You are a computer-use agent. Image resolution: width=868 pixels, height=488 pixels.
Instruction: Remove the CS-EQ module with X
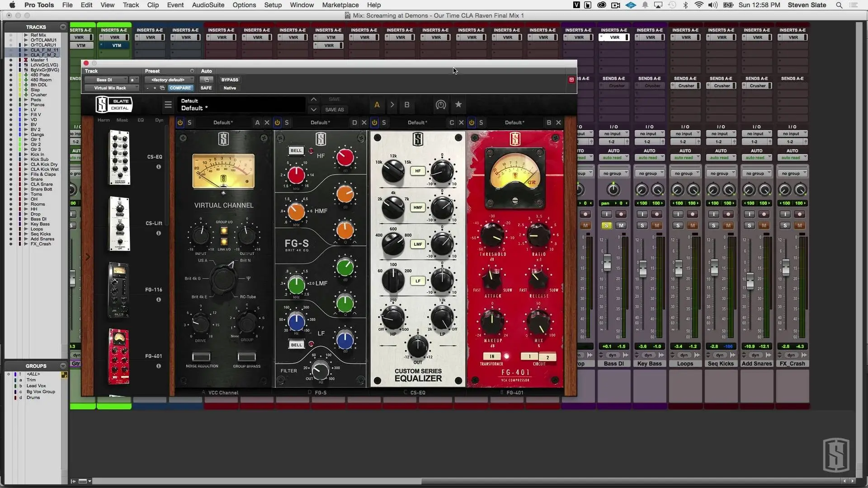click(461, 122)
